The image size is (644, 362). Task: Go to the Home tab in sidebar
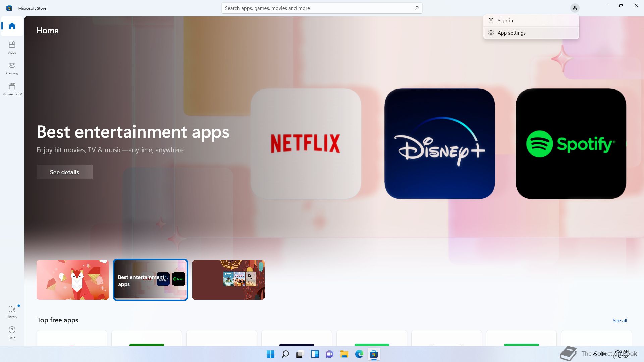[x=12, y=26]
